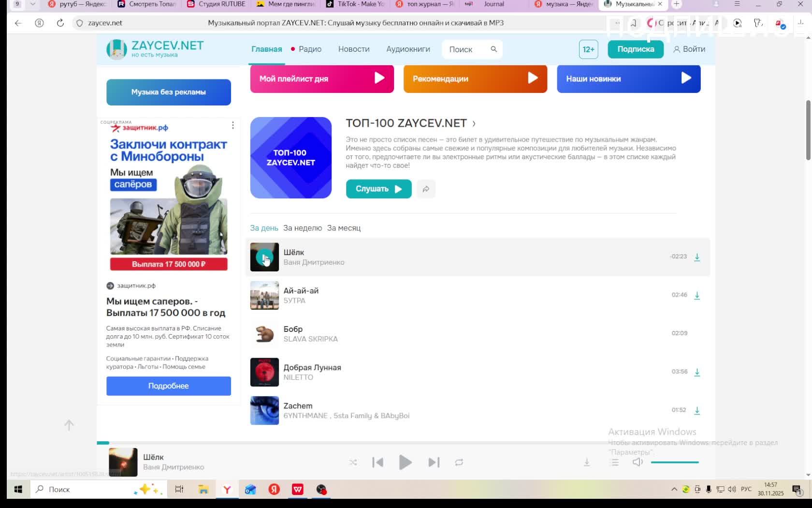
Task: Download the currently playing song from the player
Action: (587, 463)
